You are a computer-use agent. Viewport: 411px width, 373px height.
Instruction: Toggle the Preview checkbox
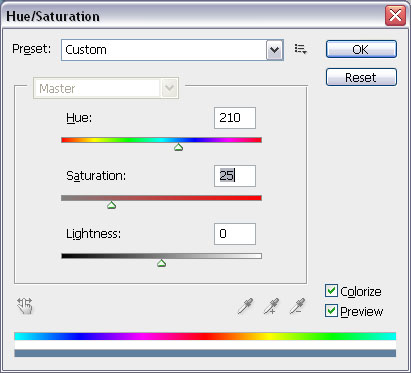tap(331, 311)
